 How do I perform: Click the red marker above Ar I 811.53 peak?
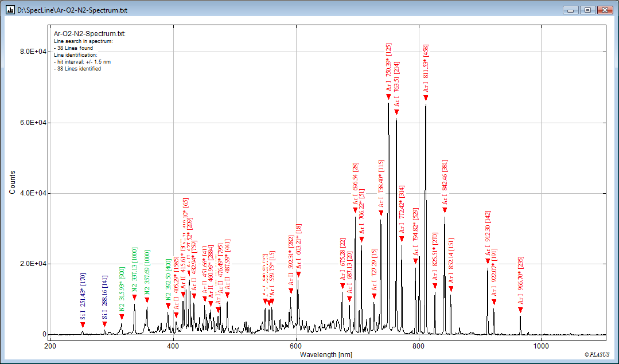click(426, 98)
